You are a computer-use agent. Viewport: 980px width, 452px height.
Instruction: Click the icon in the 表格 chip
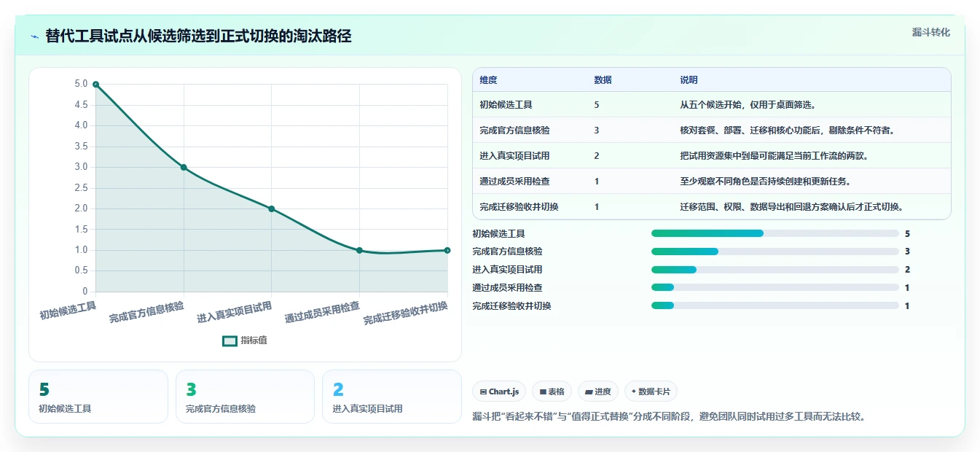543,392
